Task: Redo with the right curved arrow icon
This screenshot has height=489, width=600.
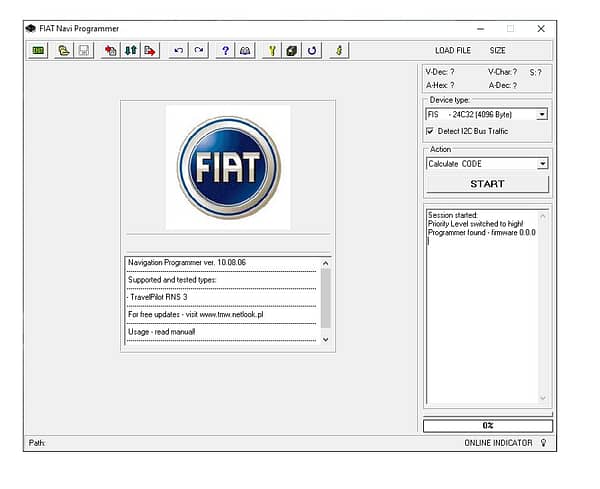Action: pyautogui.click(x=199, y=50)
